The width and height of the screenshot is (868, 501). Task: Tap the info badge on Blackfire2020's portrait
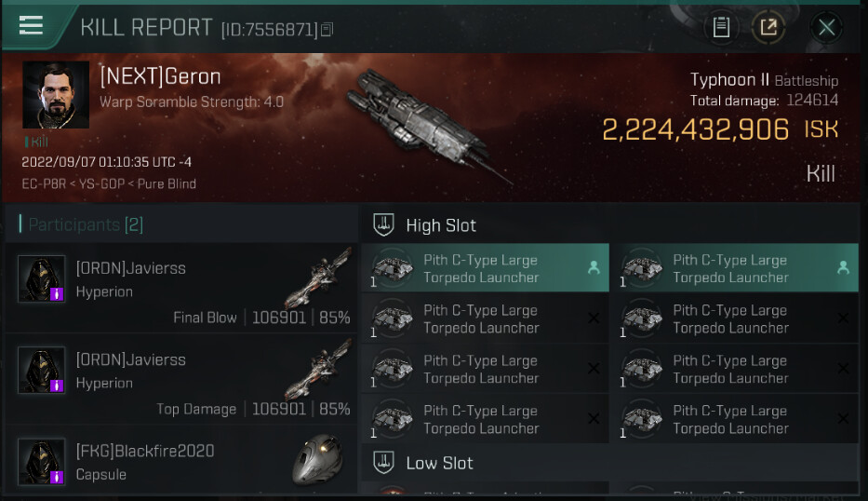(56, 476)
